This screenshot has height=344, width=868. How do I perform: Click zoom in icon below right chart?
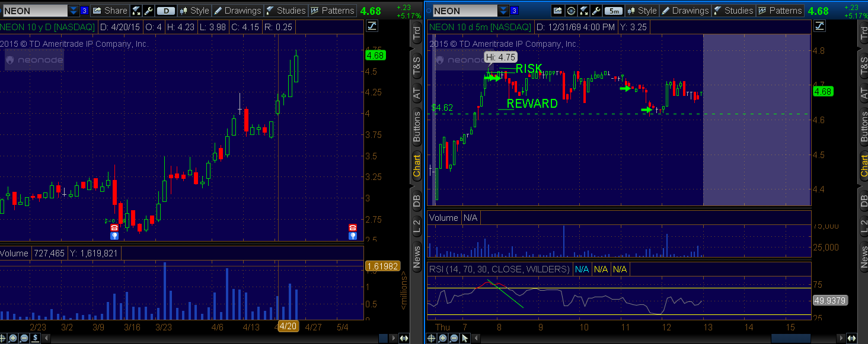tap(443, 338)
